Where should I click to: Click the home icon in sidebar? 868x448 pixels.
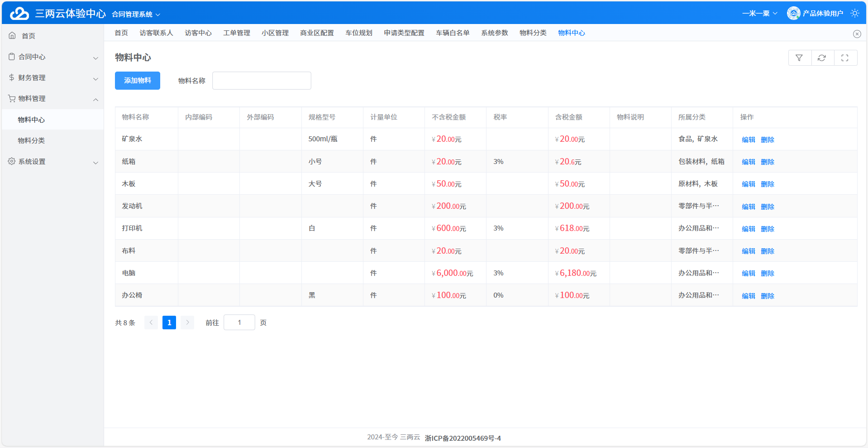(x=12, y=35)
